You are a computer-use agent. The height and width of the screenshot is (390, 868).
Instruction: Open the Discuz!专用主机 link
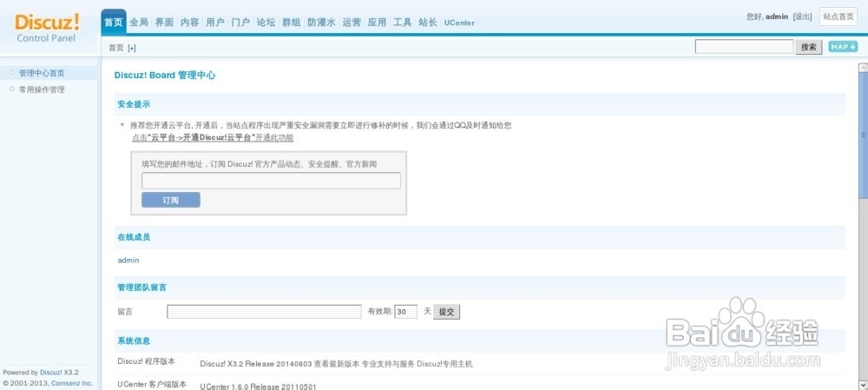pos(444,364)
